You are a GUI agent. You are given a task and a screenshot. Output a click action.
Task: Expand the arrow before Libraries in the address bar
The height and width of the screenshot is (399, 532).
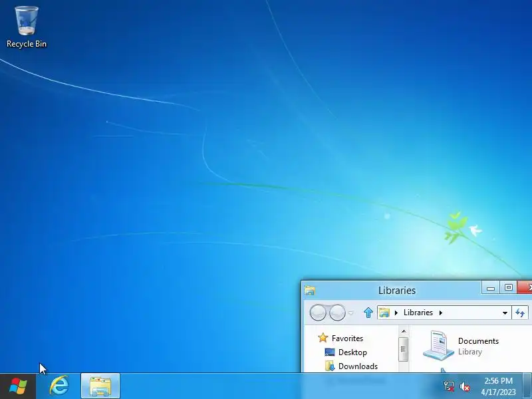coord(396,313)
